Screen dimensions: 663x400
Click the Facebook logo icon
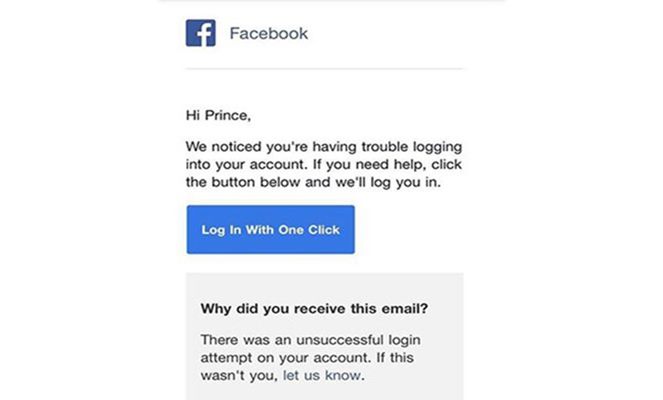point(200,33)
